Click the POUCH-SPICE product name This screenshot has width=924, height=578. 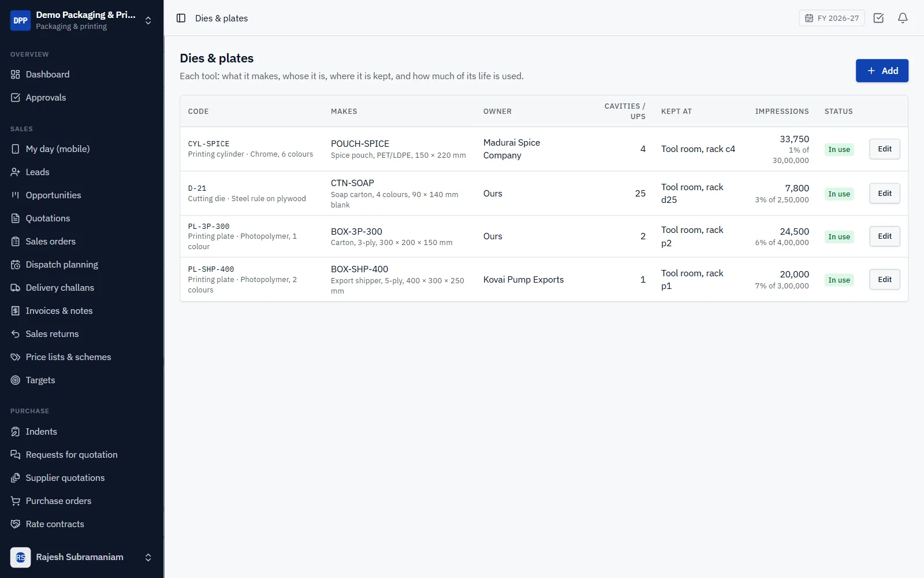360,144
